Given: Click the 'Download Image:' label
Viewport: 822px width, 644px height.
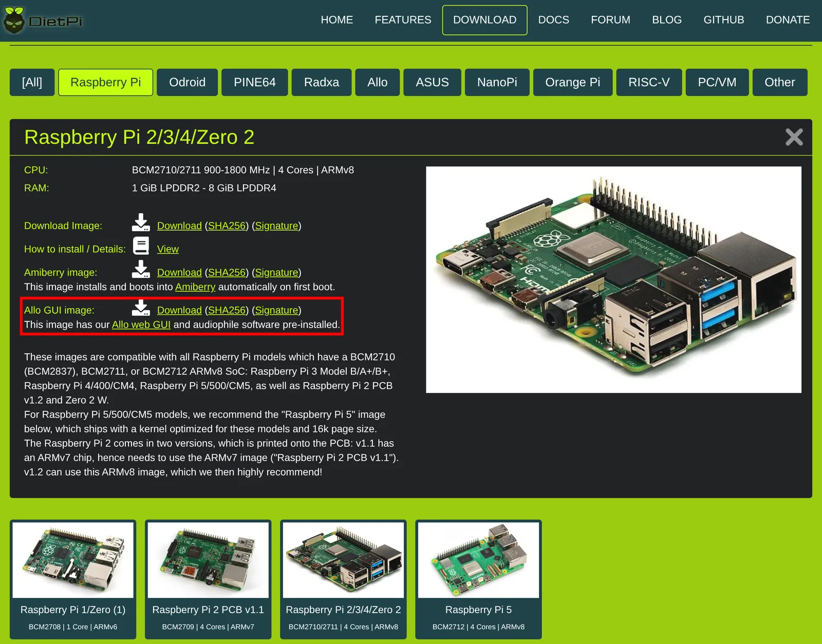Looking at the screenshot, I should [63, 225].
